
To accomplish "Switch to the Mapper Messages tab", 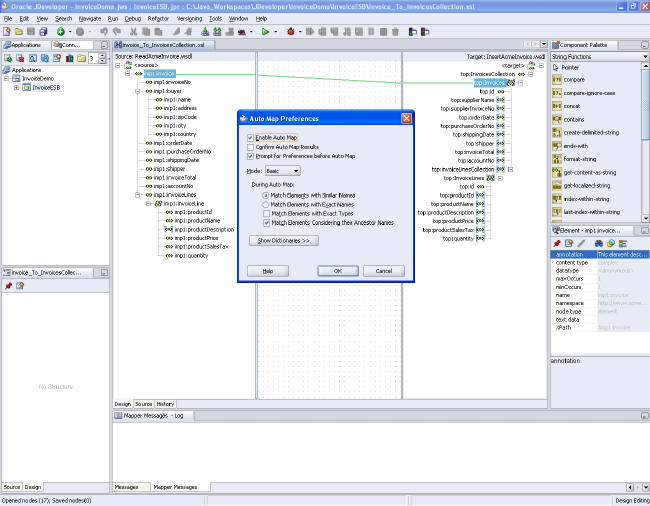I will coord(175,487).
